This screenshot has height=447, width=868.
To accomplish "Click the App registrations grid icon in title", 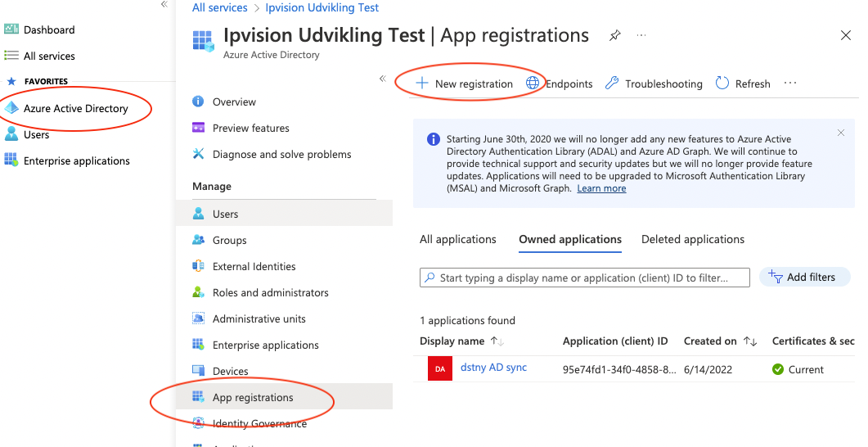I will (203, 41).
